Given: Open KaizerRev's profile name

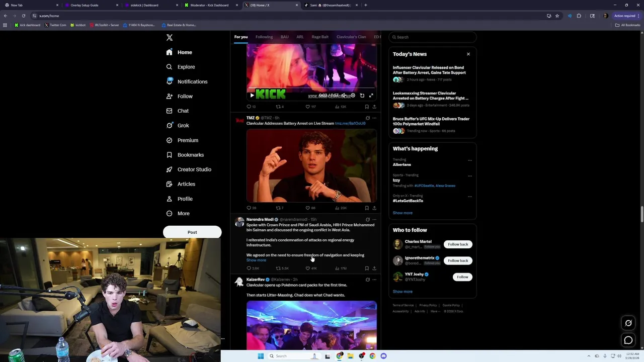Looking at the screenshot, I should click(x=256, y=280).
